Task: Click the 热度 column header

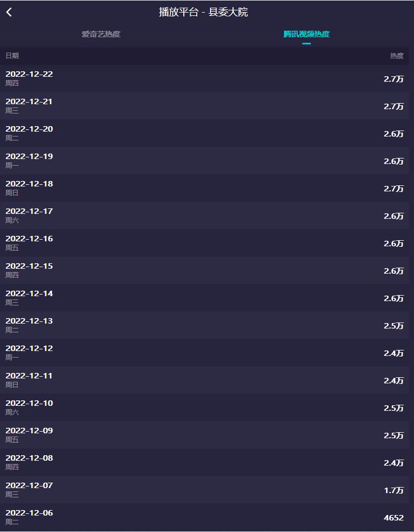Action: [396, 55]
